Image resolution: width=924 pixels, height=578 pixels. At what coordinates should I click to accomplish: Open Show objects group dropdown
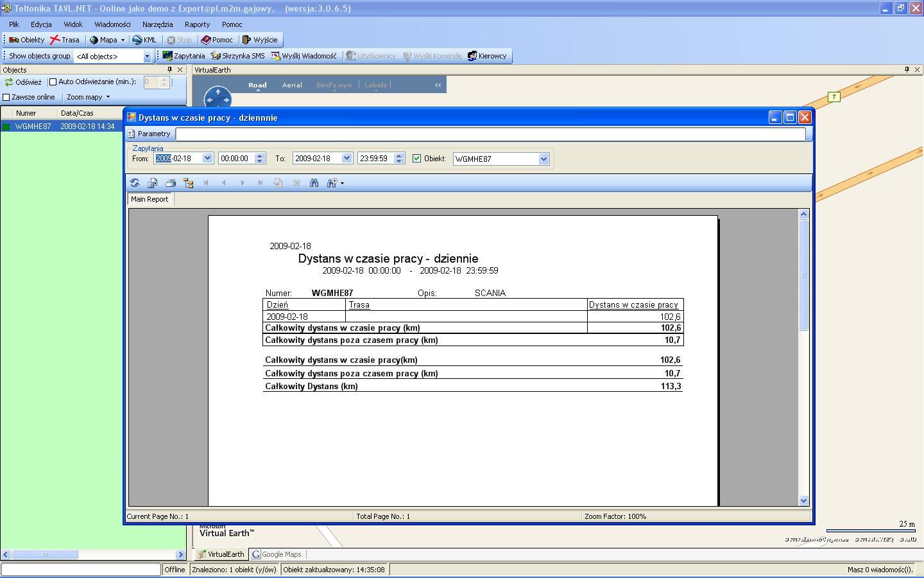[146, 57]
